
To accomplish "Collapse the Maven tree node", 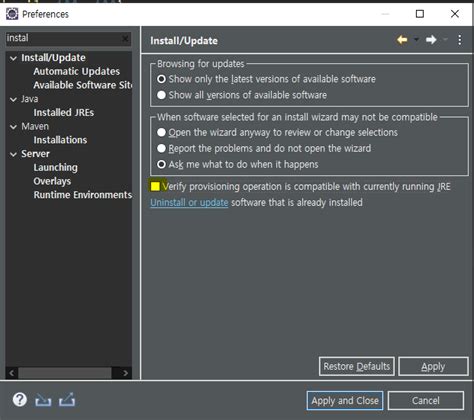I will click(x=13, y=127).
